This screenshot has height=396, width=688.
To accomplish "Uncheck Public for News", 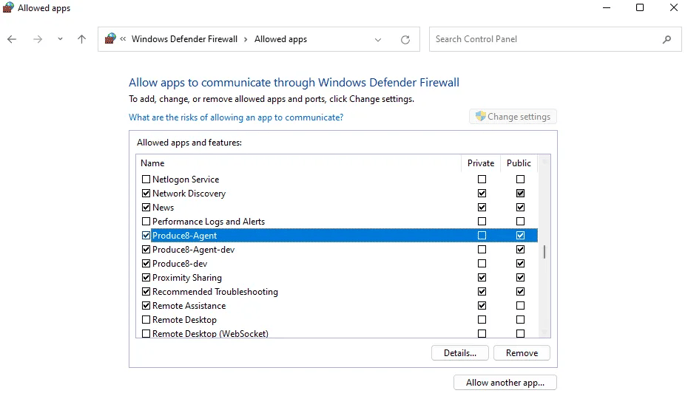I will [x=520, y=207].
